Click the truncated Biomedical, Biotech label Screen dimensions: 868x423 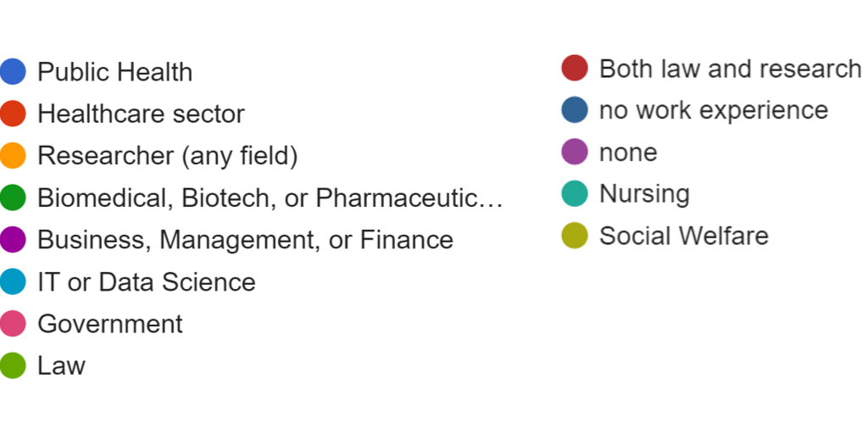click(270, 198)
